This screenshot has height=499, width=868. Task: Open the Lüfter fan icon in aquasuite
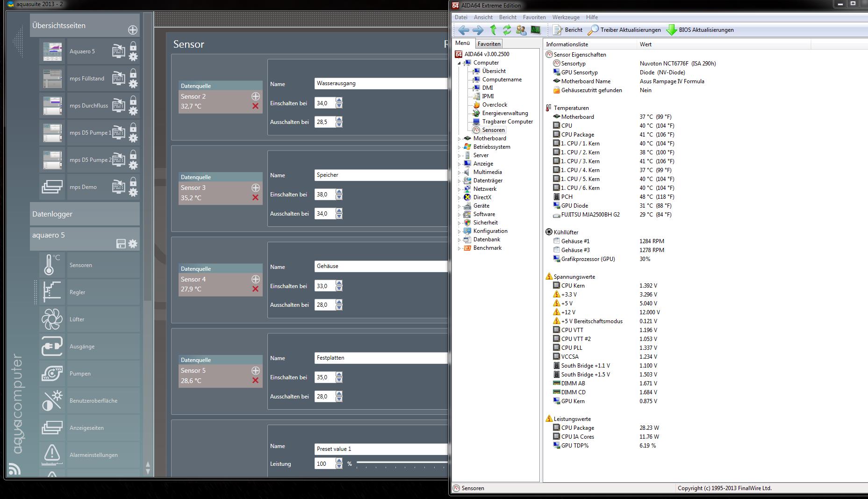(51, 319)
